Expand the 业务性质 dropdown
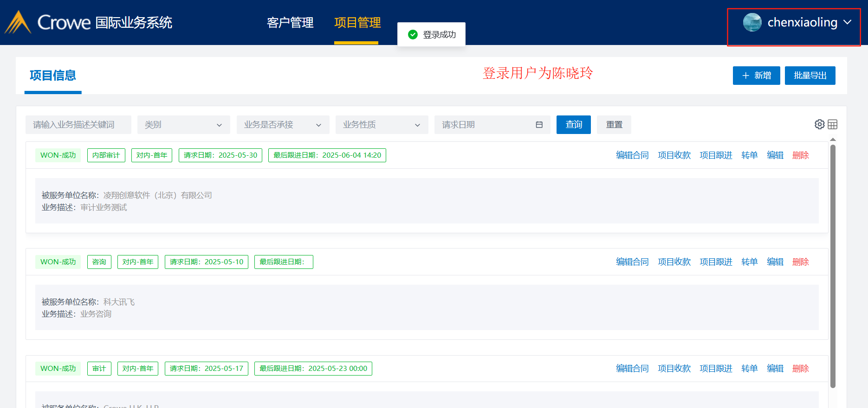This screenshot has width=868, height=408. 382,125
